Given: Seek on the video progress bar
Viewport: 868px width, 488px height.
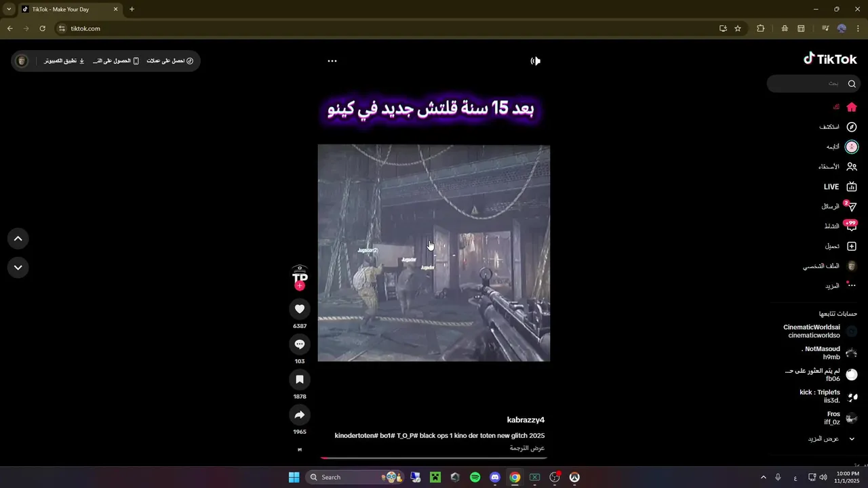Looking at the screenshot, I should click(433, 457).
